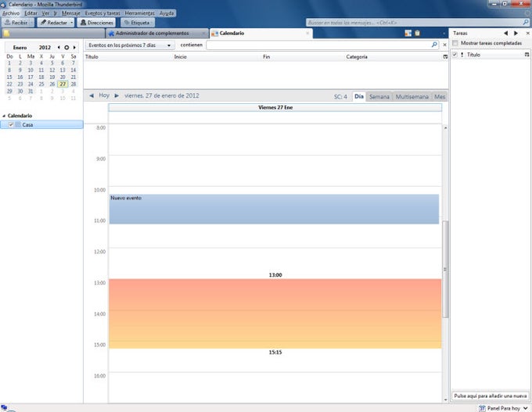Open the Recibir dropdown arrow
Screen dimensions: 532x412
(31, 23)
